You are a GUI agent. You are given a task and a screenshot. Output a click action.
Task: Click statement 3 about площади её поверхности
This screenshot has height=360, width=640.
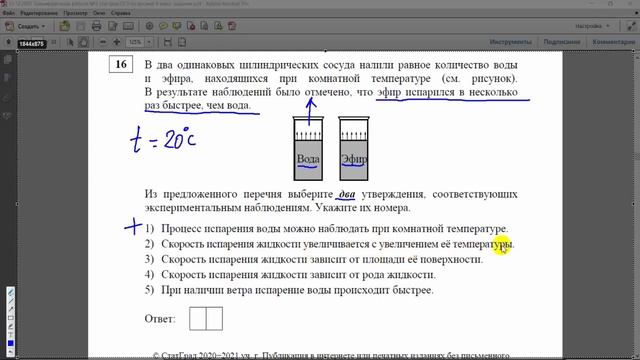click(x=314, y=259)
